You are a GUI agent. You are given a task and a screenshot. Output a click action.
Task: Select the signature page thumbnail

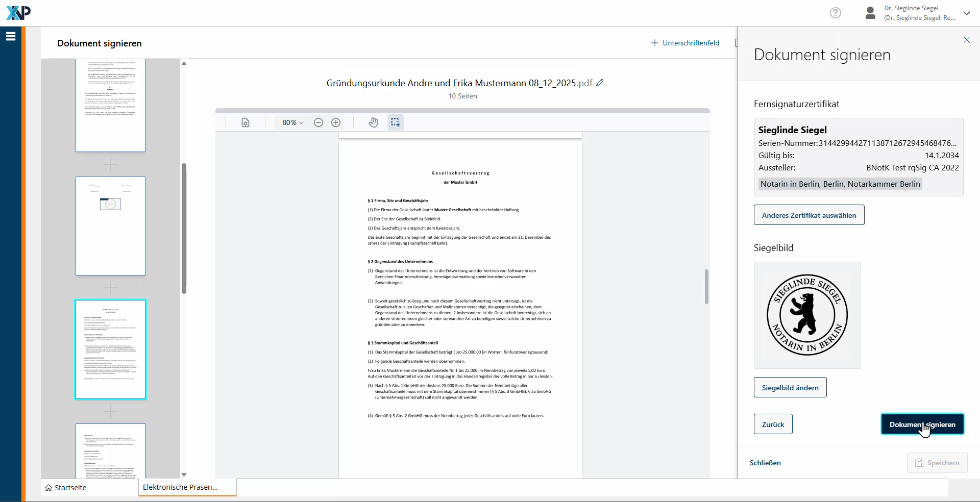click(110, 226)
